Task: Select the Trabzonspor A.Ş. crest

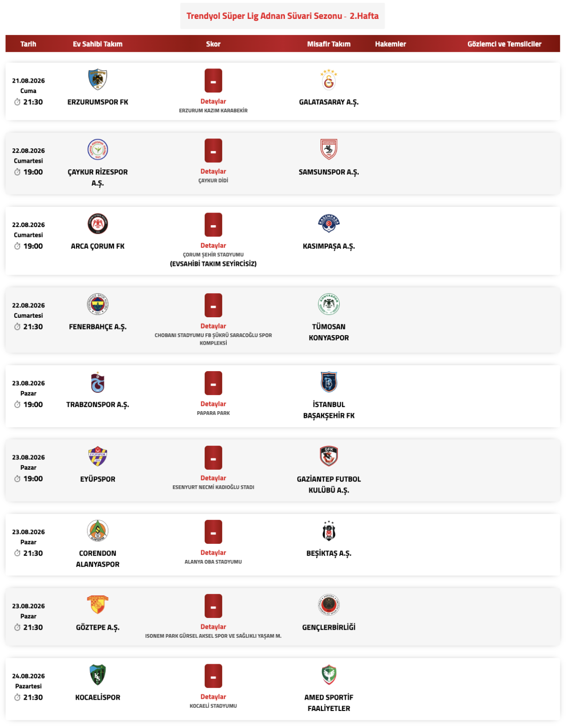Action: (x=98, y=382)
